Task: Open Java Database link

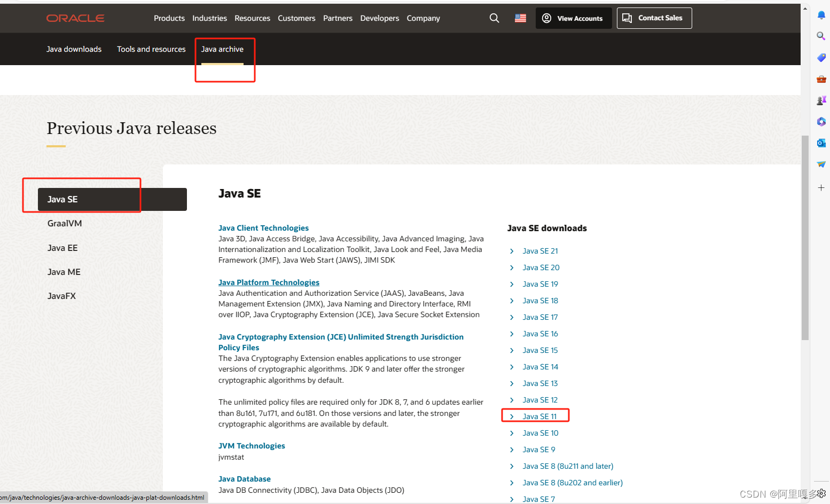Action: click(x=244, y=479)
